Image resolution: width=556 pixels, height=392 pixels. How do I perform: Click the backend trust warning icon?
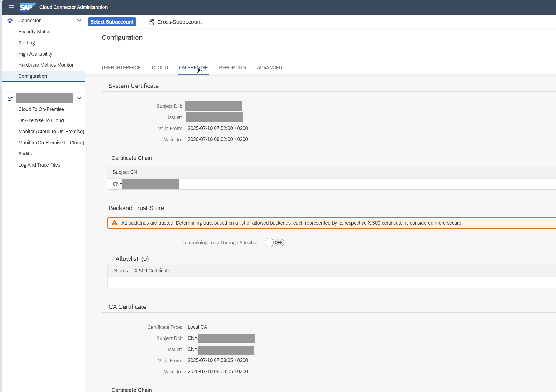point(114,223)
